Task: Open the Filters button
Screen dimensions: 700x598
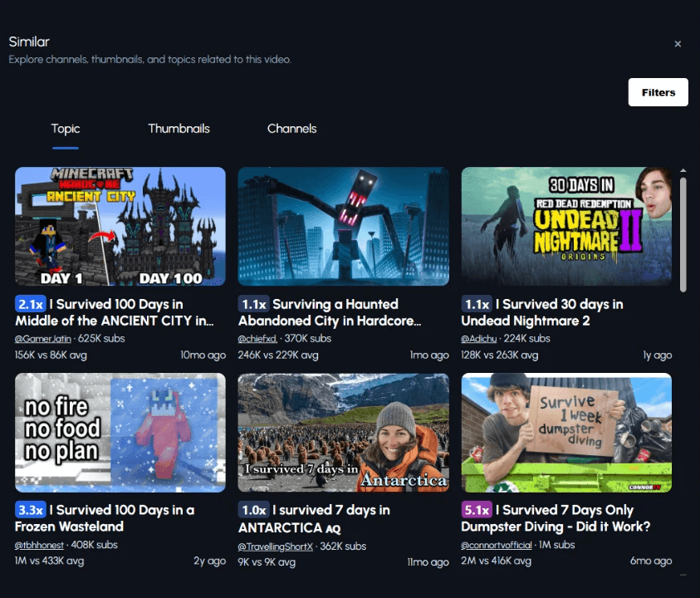Action: coord(658,92)
